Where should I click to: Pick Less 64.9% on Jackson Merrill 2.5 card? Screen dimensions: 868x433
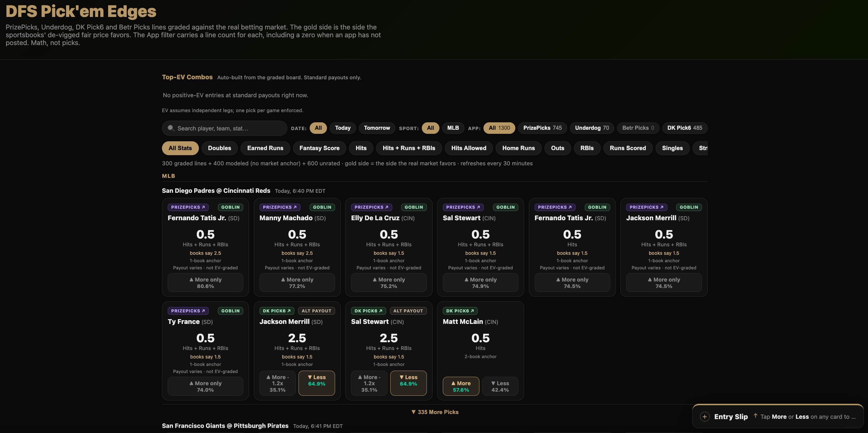coord(316,383)
